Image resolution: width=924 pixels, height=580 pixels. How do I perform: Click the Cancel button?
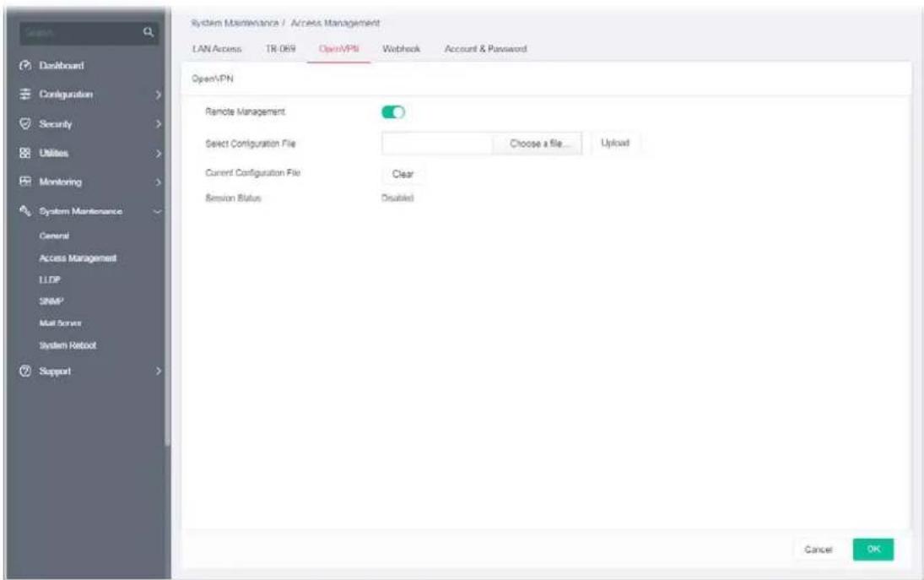[x=819, y=550]
